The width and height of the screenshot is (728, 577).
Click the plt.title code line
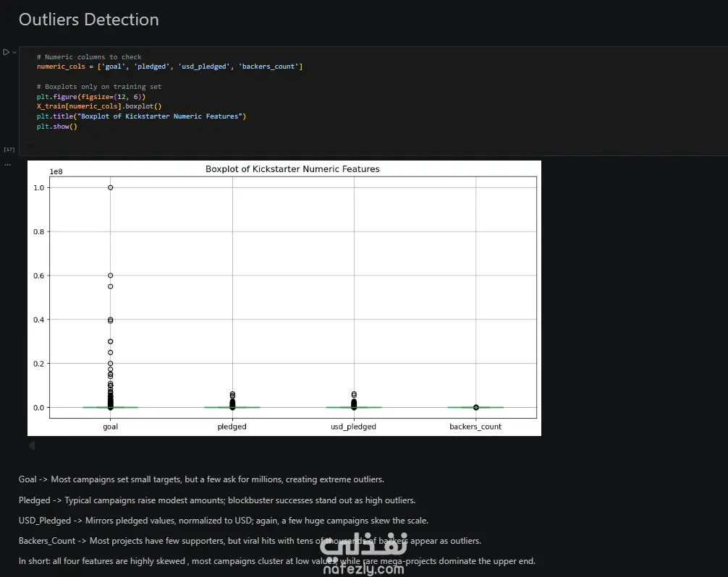click(141, 116)
